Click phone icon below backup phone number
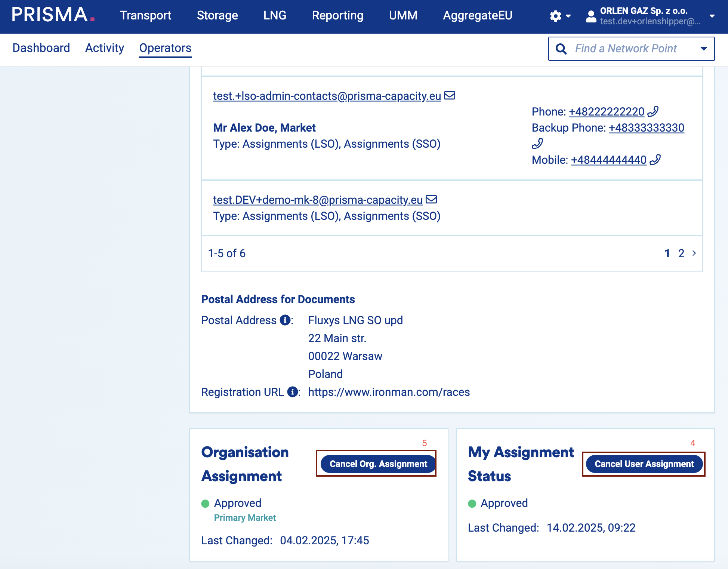This screenshot has height=569, width=728. (x=537, y=144)
